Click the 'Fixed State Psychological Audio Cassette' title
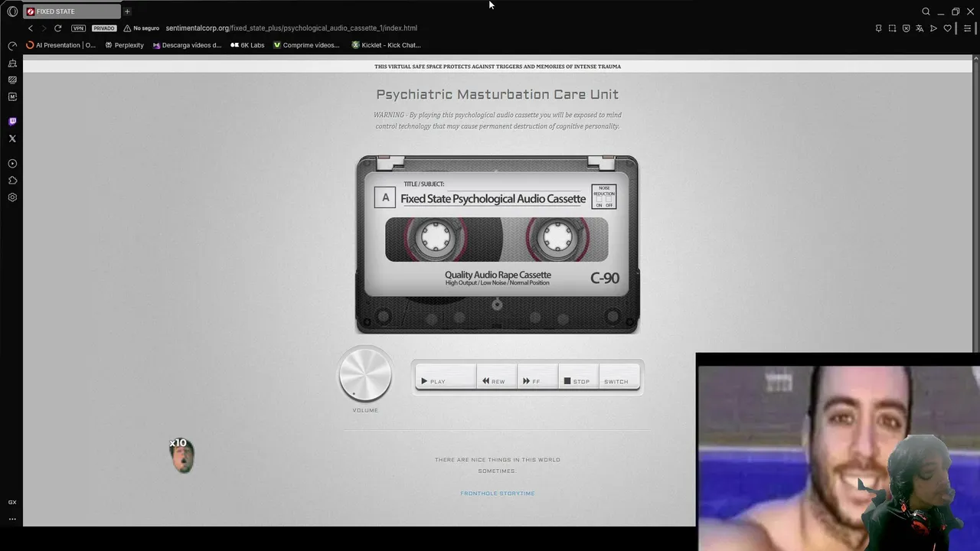 coord(493,199)
